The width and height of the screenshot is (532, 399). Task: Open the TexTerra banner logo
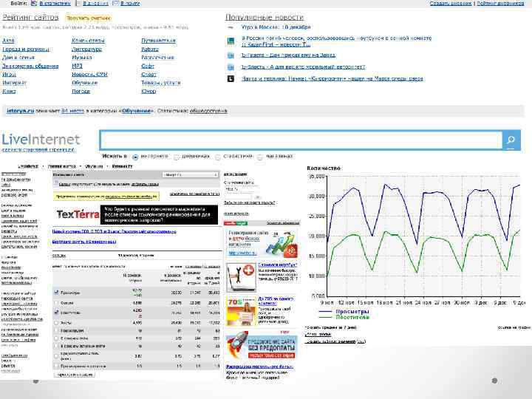(78, 214)
